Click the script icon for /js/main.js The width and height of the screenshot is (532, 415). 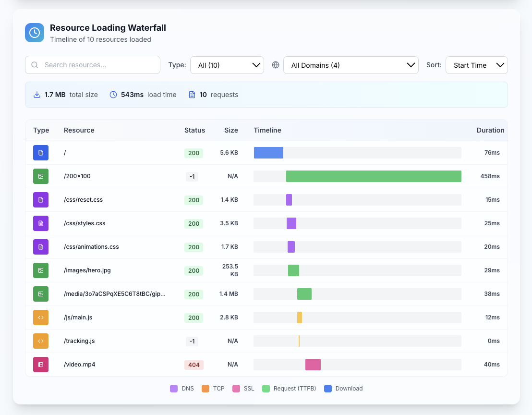[41, 317]
